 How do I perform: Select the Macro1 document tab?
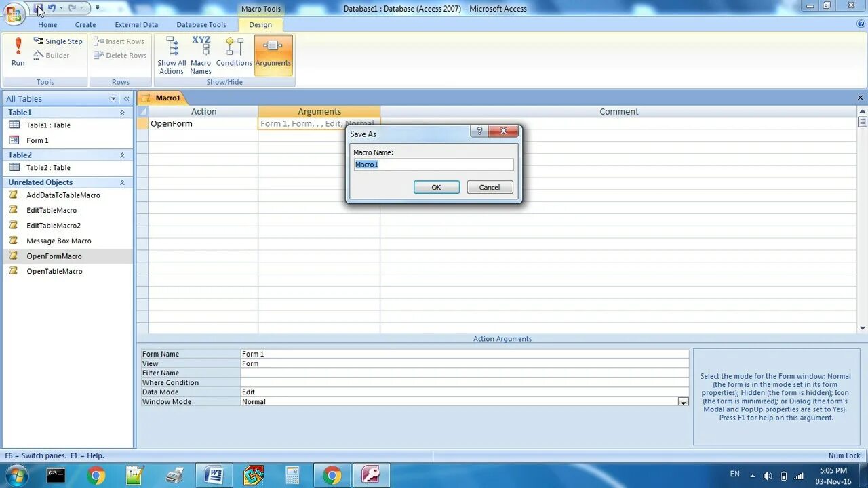[x=162, y=98]
